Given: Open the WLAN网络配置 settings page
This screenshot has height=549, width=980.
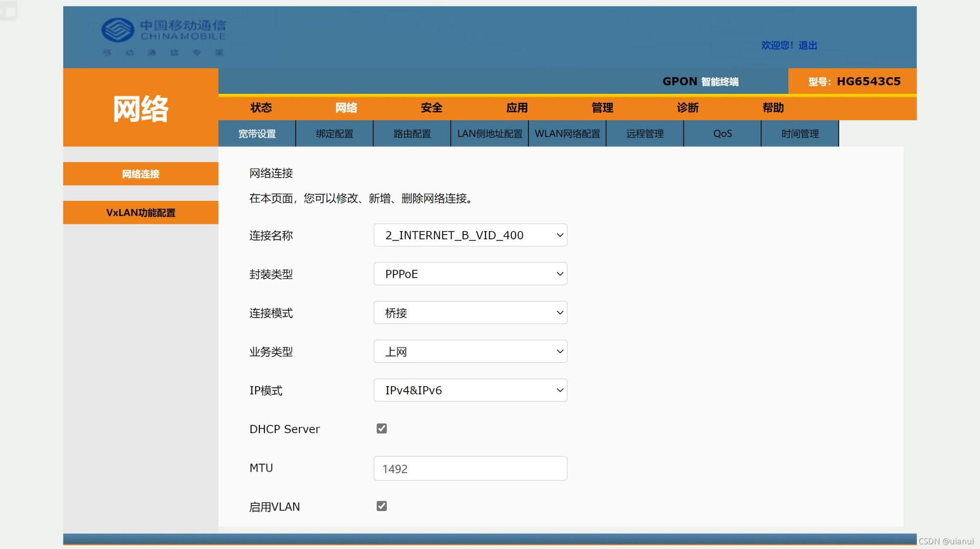Looking at the screenshot, I should pos(567,134).
